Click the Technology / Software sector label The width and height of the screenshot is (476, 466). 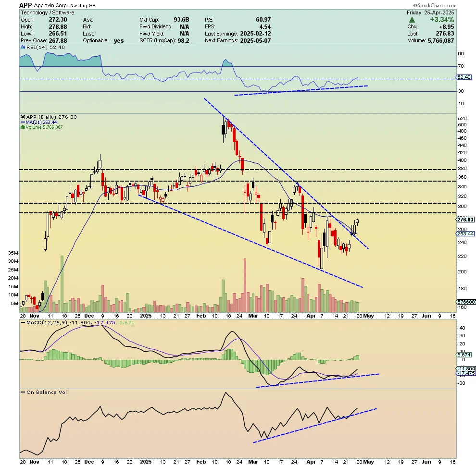[x=47, y=12]
